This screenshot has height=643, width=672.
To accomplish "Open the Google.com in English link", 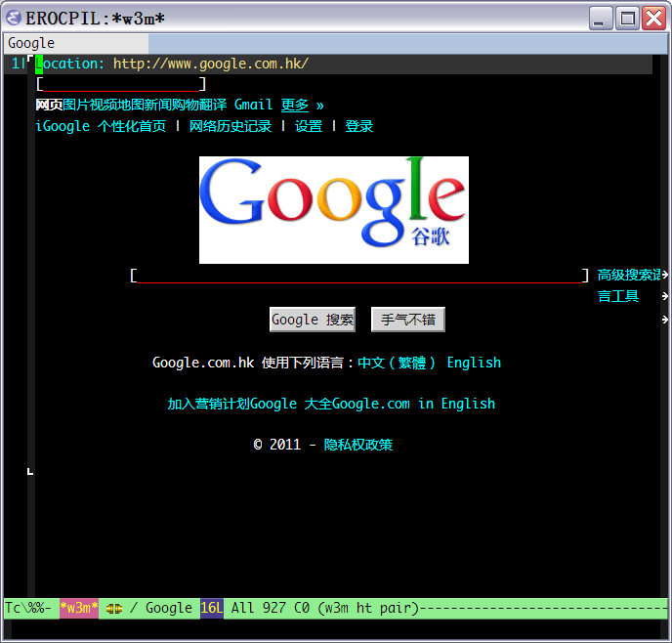I will [x=413, y=404].
